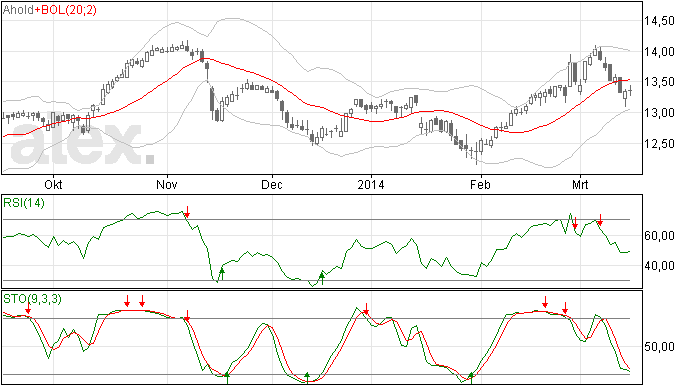Click the 2014 year label
Viewport: 690px width, 387px height.
(x=371, y=184)
